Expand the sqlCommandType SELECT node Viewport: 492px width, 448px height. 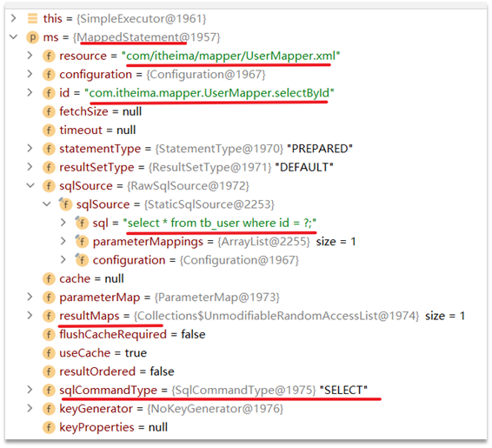(x=30, y=390)
